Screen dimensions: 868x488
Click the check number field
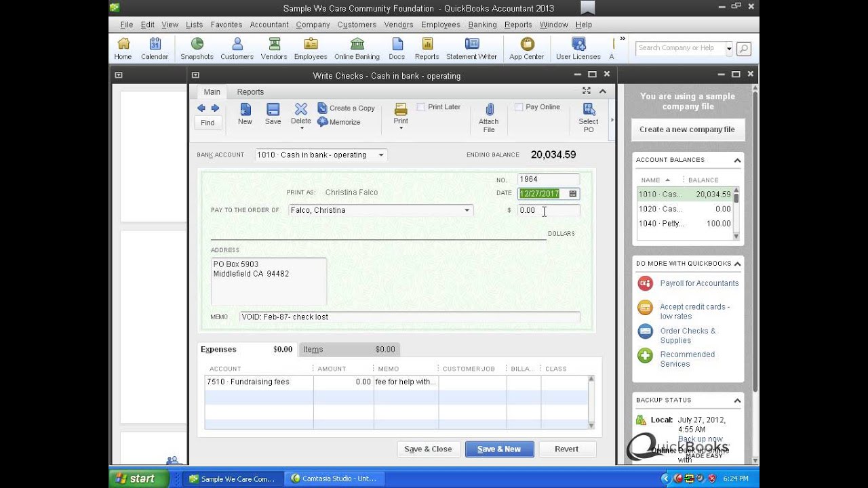[x=548, y=180]
